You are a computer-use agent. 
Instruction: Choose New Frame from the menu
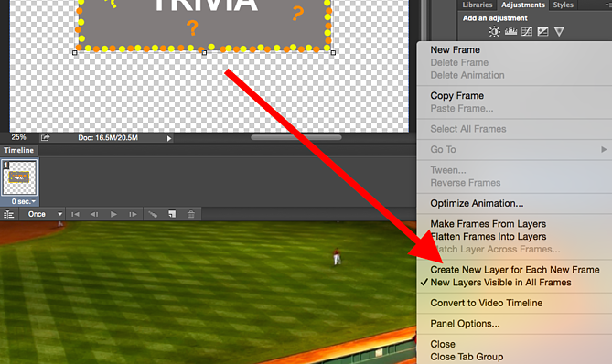point(455,50)
